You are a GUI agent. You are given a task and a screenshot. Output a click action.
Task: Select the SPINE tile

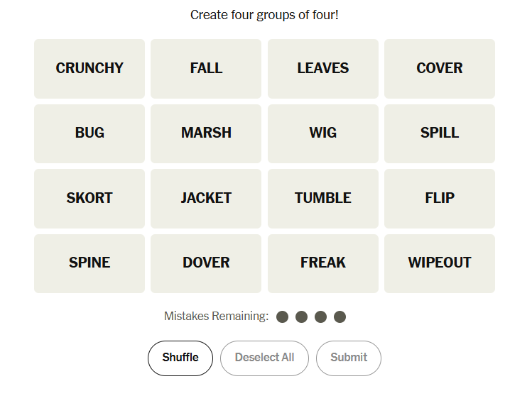[89, 263]
